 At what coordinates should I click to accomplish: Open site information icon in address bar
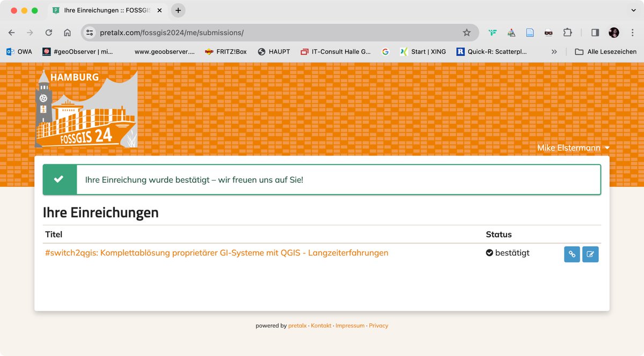pos(90,33)
